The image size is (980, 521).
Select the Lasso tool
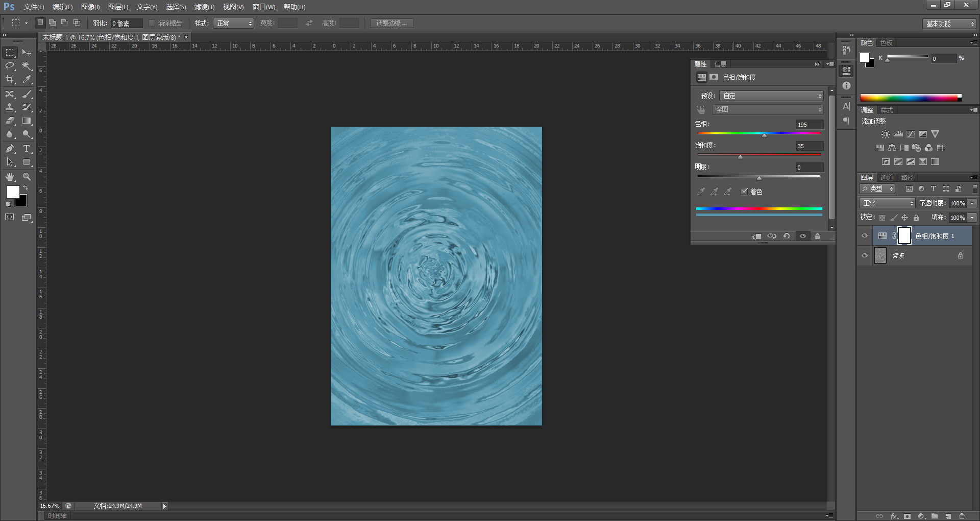[x=10, y=66]
